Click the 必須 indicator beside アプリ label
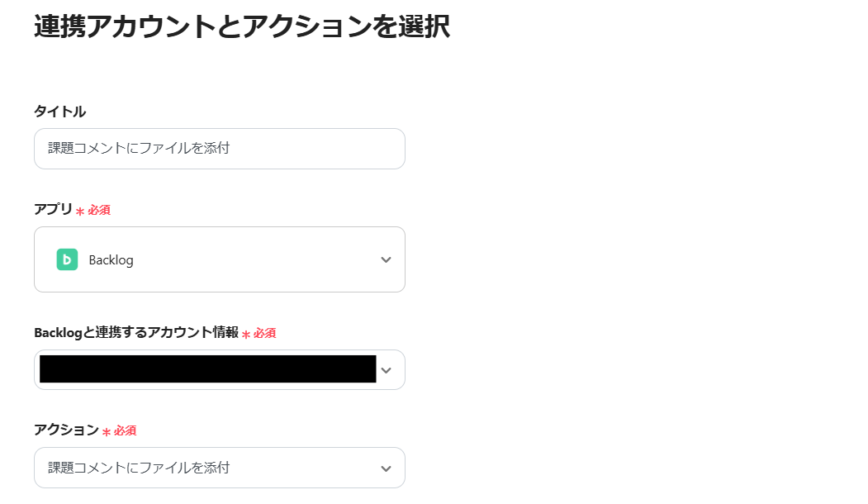The height and width of the screenshot is (504, 868). 101,211
